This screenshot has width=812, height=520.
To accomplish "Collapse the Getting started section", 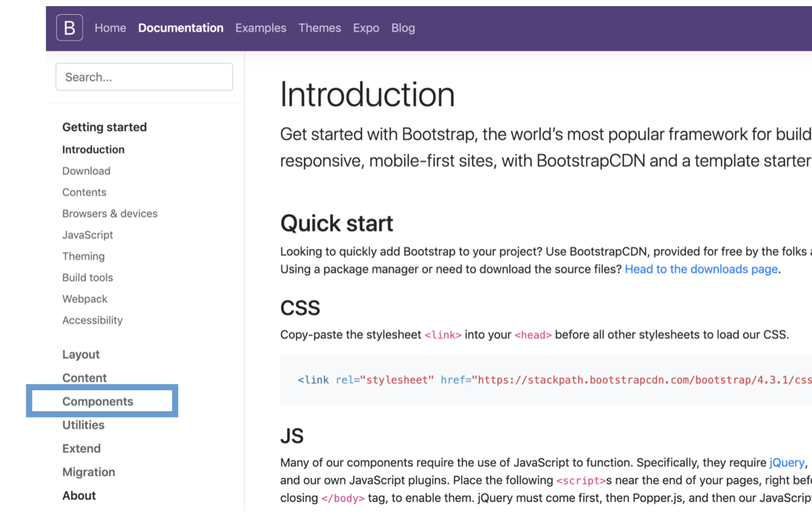I will pyautogui.click(x=104, y=127).
